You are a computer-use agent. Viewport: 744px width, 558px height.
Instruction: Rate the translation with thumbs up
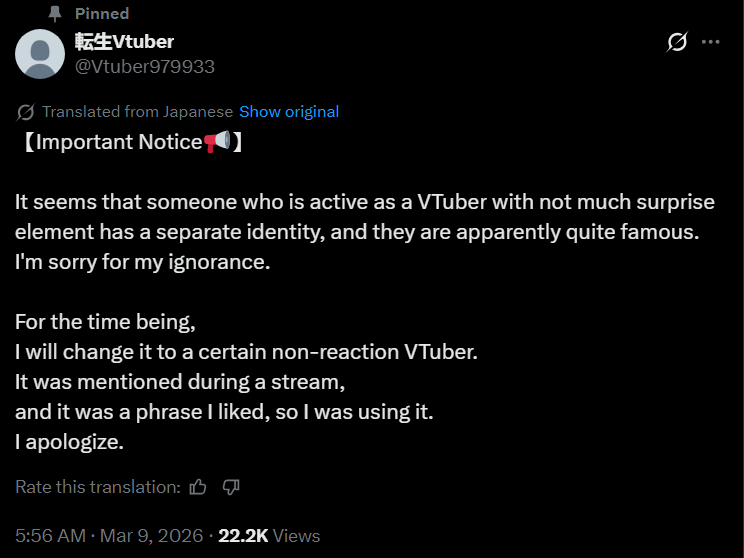198,487
